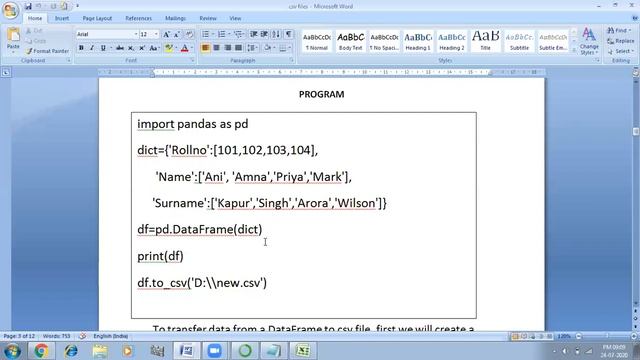Open the Page Layout tab
This screenshot has height=360, width=640.
pyautogui.click(x=97, y=18)
